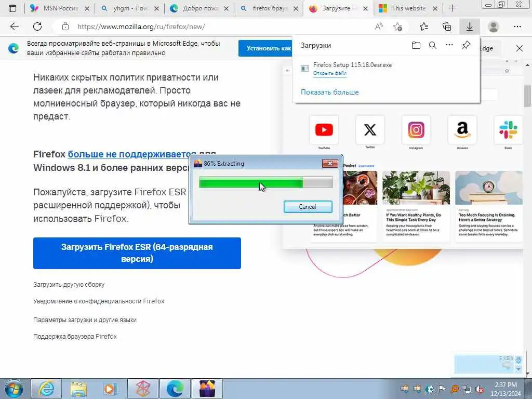
Task: Click the YouTube shortcut tile
Action: [x=324, y=130]
